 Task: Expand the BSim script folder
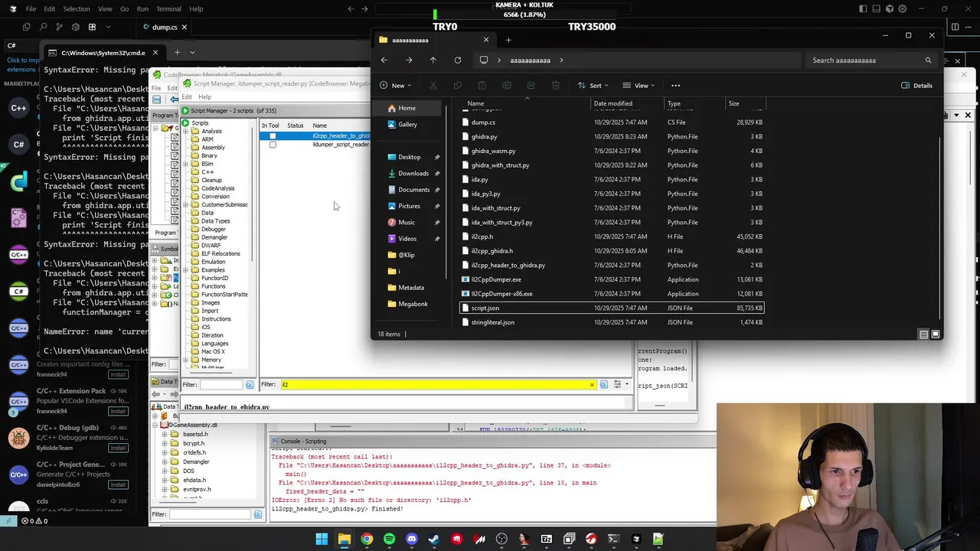185,164
